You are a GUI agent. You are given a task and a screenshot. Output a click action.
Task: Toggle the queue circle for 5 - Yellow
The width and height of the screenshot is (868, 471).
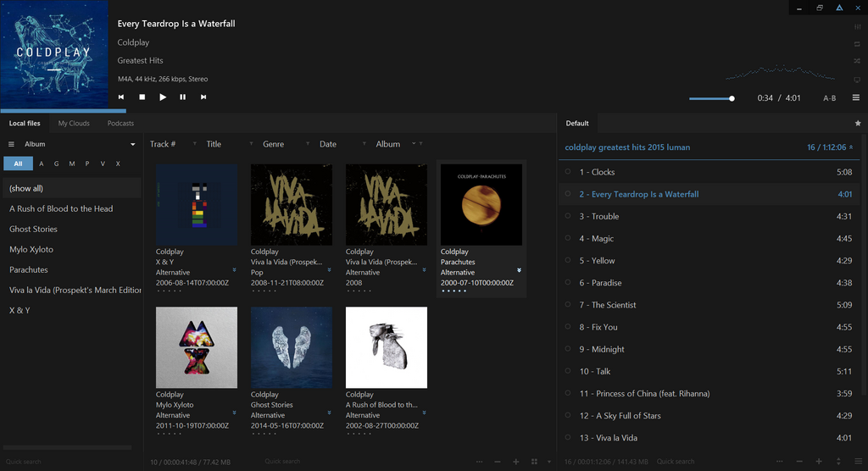point(568,260)
